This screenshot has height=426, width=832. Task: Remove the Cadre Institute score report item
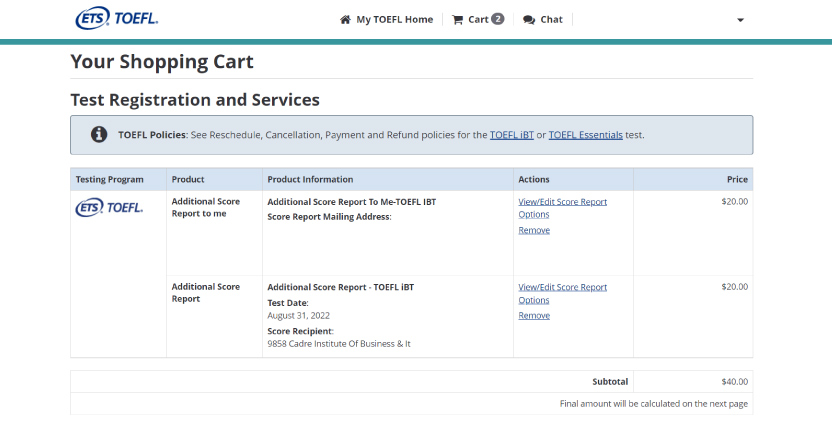(x=534, y=316)
